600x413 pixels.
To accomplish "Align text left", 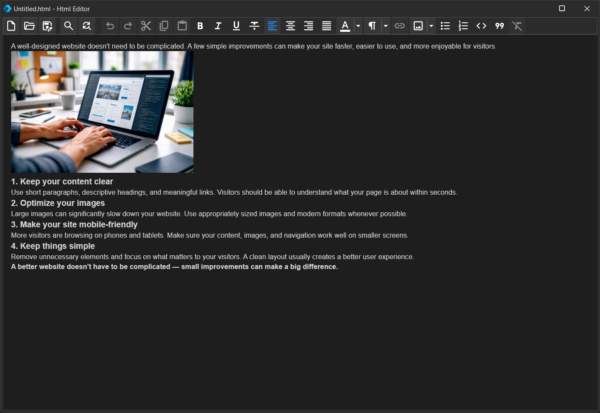I will pyautogui.click(x=272, y=26).
